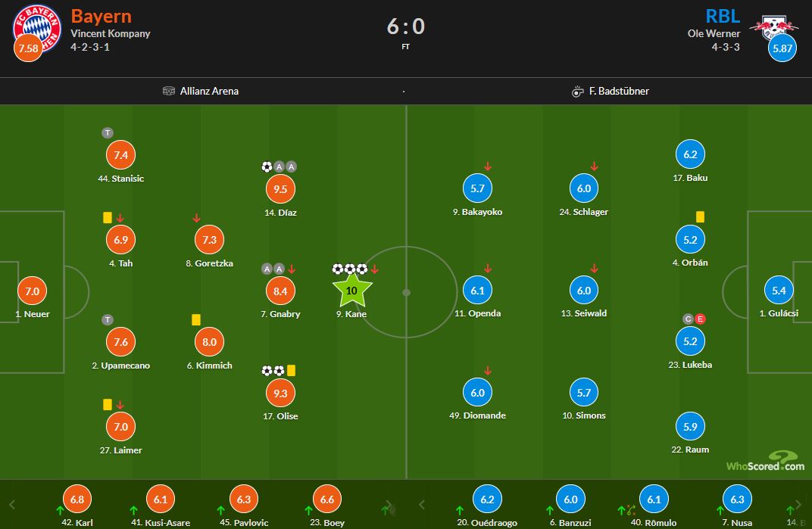This screenshot has height=529, width=812.
Task: Open the RBL team name link
Action: click(723, 16)
